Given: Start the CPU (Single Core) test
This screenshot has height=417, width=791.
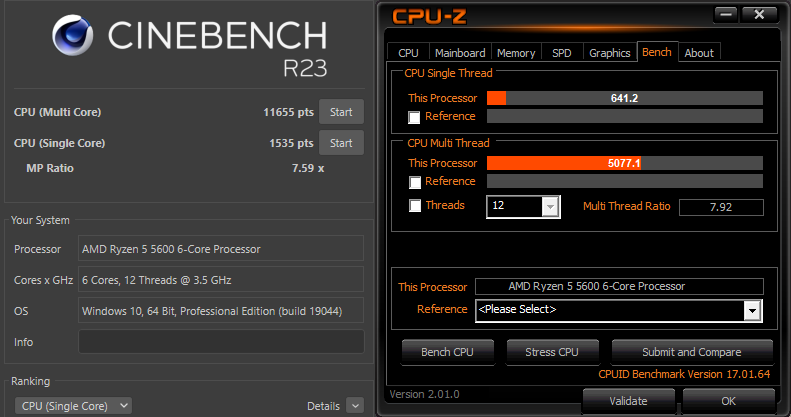Looking at the screenshot, I should tap(341, 143).
